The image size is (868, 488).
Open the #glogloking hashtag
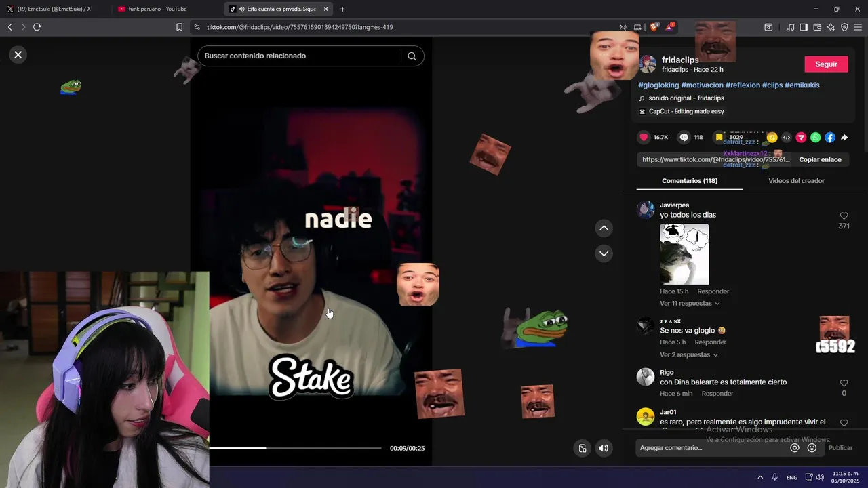coord(658,85)
